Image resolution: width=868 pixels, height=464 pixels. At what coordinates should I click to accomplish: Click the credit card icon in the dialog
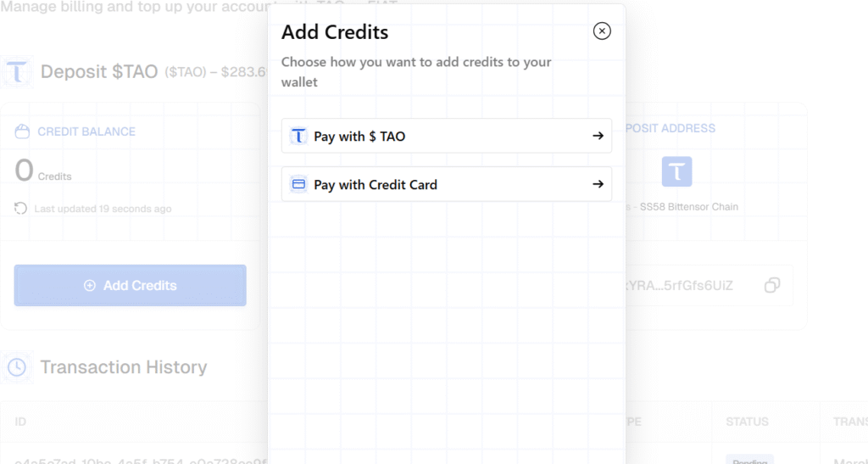[x=298, y=184]
